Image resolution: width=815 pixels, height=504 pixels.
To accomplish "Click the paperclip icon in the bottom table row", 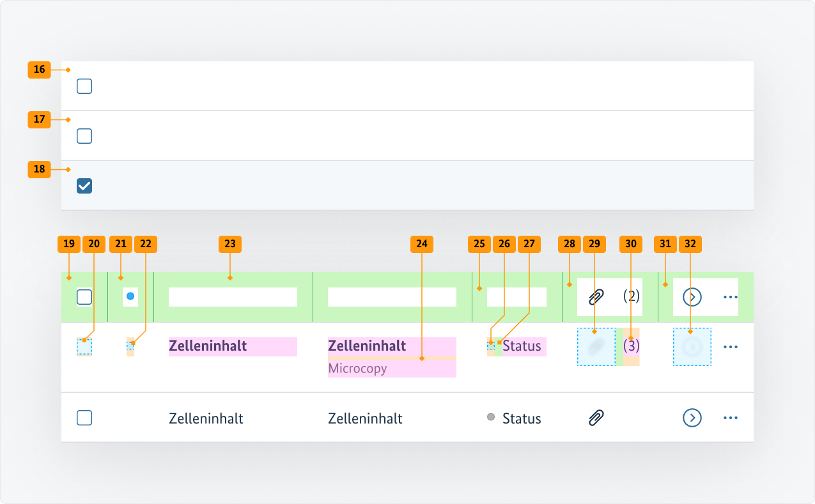I will (x=595, y=418).
